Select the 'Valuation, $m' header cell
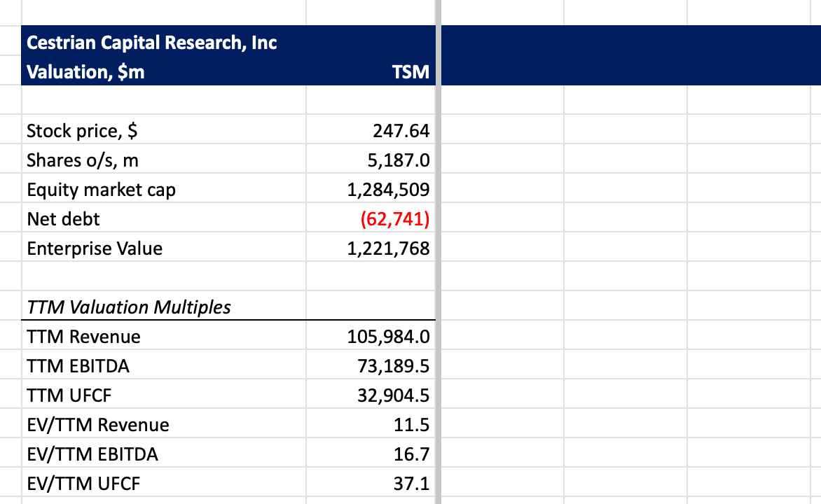821x504 pixels. click(163, 71)
